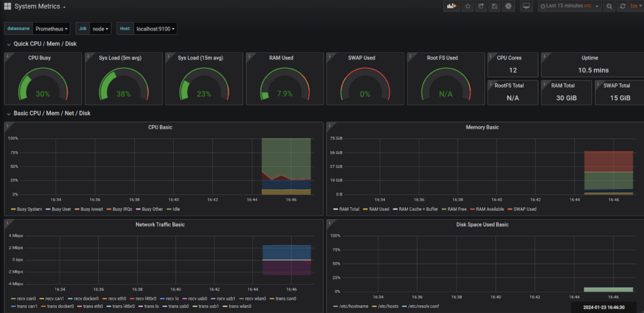Image resolution: width=644 pixels, height=313 pixels.
Task: Open the RAM Used panel title menu
Action: pos(281,58)
